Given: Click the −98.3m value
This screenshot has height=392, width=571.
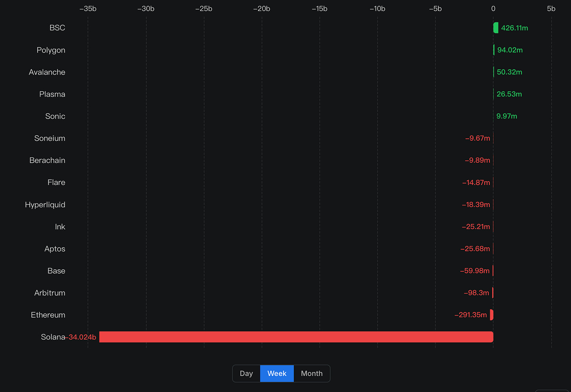Looking at the screenshot, I should [x=476, y=293].
